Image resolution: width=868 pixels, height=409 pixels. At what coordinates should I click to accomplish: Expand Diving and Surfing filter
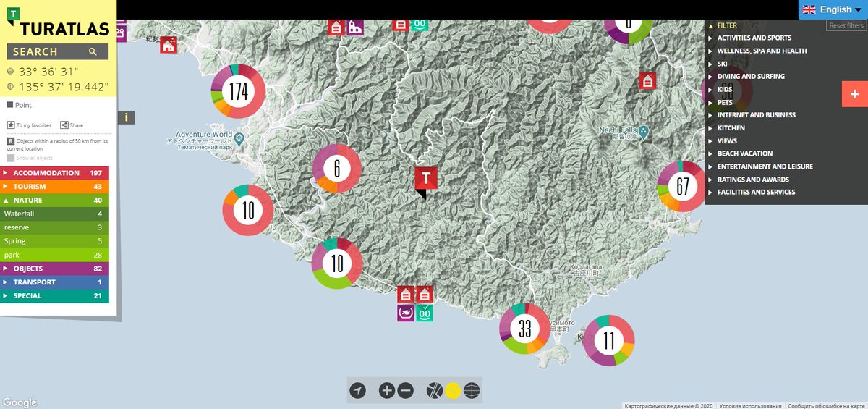(x=751, y=76)
